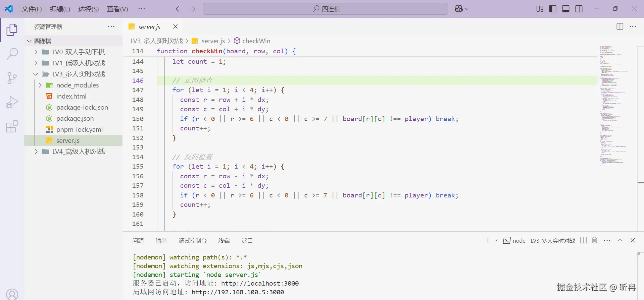Open package.json in the explorer

[x=73, y=118]
